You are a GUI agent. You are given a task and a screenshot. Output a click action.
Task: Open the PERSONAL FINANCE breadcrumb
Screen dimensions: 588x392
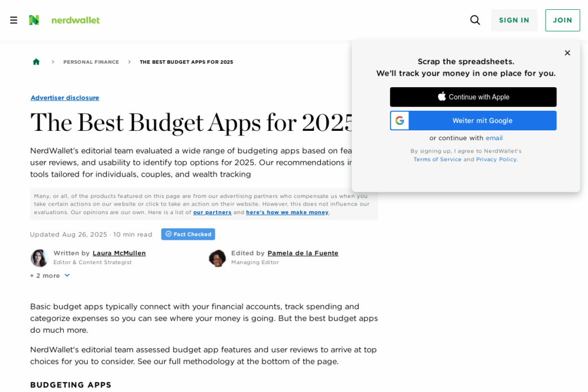(x=91, y=62)
